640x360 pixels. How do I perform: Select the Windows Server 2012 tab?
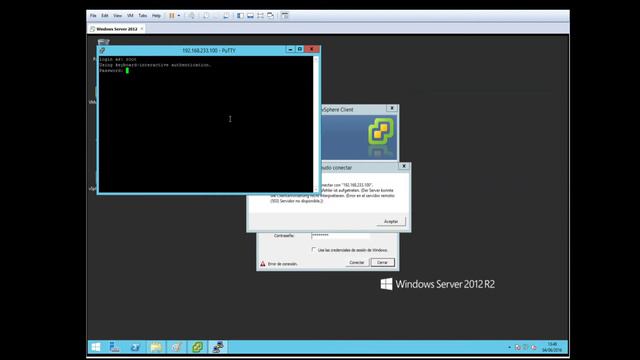click(x=117, y=29)
